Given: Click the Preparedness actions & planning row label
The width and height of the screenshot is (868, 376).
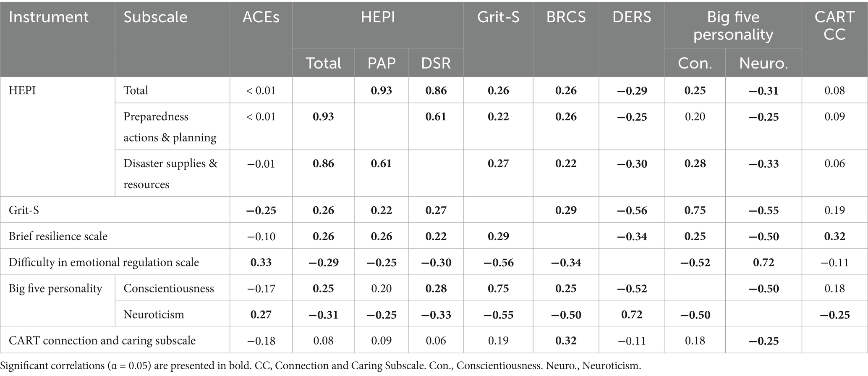Looking at the screenshot, I should click(170, 127).
